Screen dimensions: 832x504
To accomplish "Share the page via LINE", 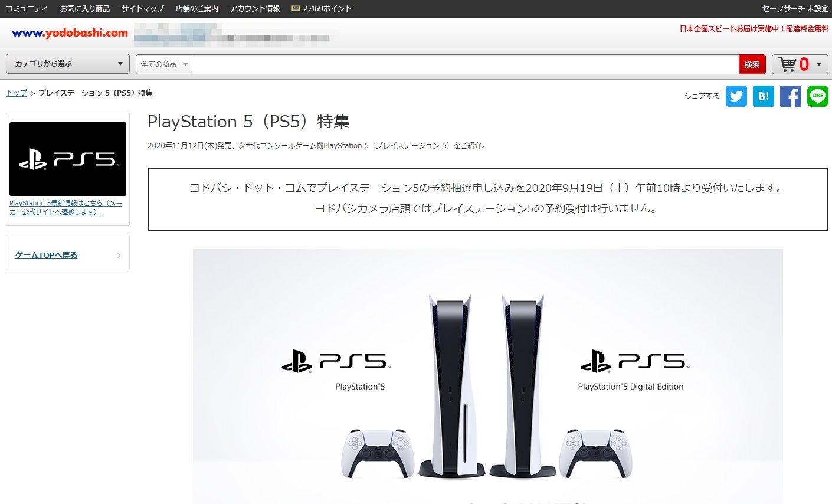I will point(817,96).
